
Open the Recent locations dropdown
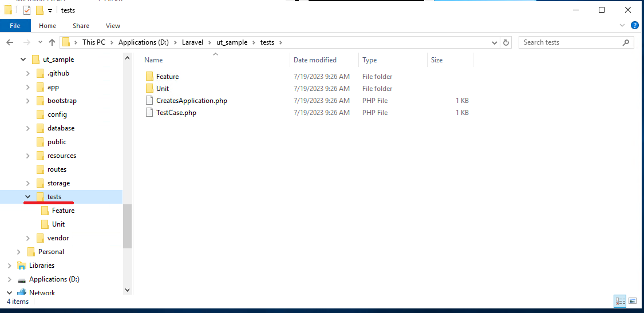point(40,42)
